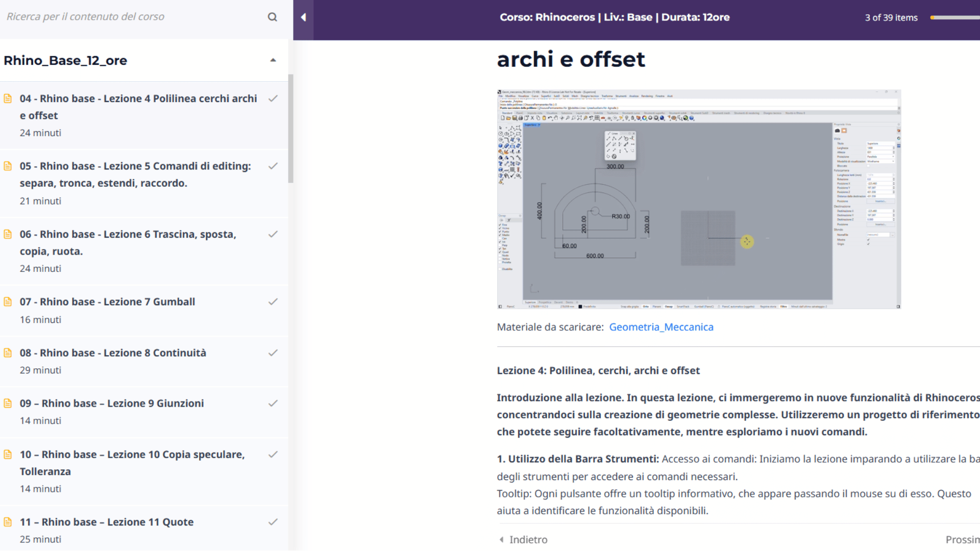The width and height of the screenshot is (980, 551).
Task: Open lesson 08 Continuità
Action: tap(113, 353)
